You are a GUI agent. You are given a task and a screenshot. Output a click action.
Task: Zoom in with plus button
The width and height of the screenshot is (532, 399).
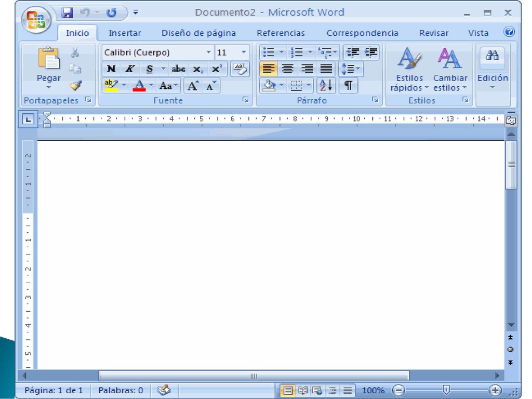coord(495,391)
